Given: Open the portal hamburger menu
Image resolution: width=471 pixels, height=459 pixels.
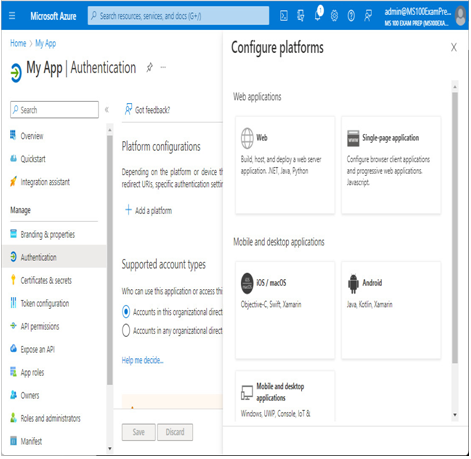Looking at the screenshot, I should [x=12, y=16].
